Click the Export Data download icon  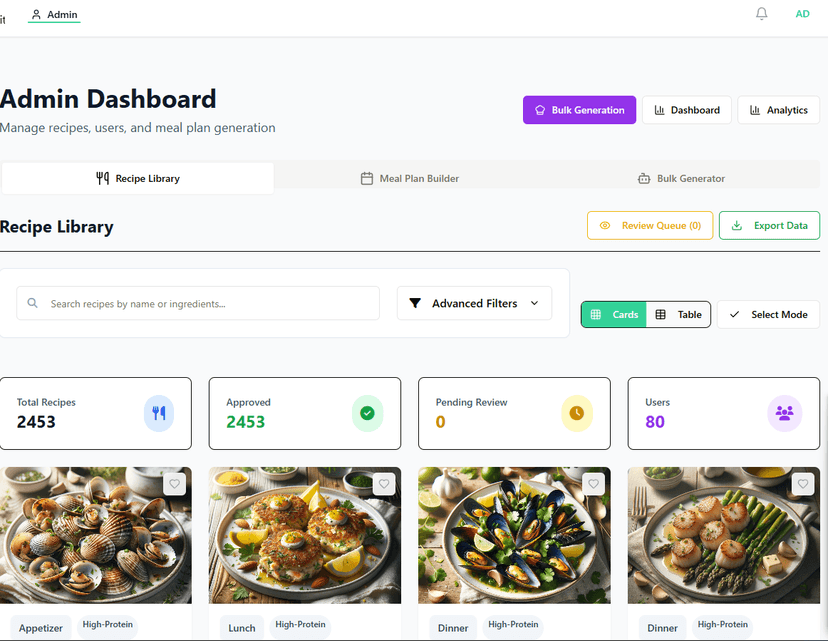coord(739,225)
